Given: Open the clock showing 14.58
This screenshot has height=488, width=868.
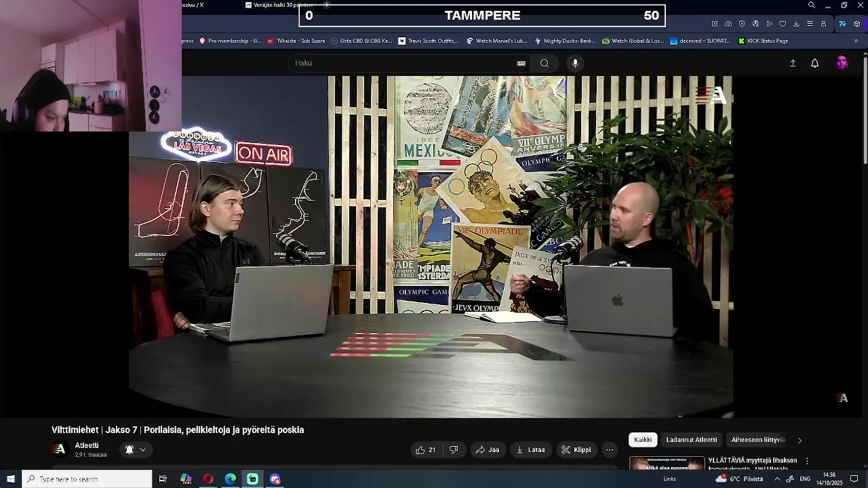Looking at the screenshot, I should (x=829, y=479).
